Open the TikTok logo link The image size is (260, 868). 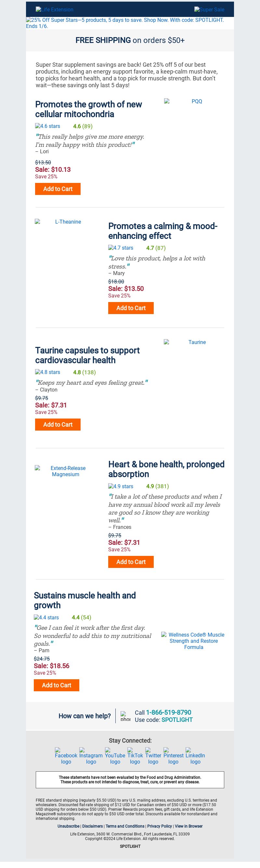pos(135,756)
